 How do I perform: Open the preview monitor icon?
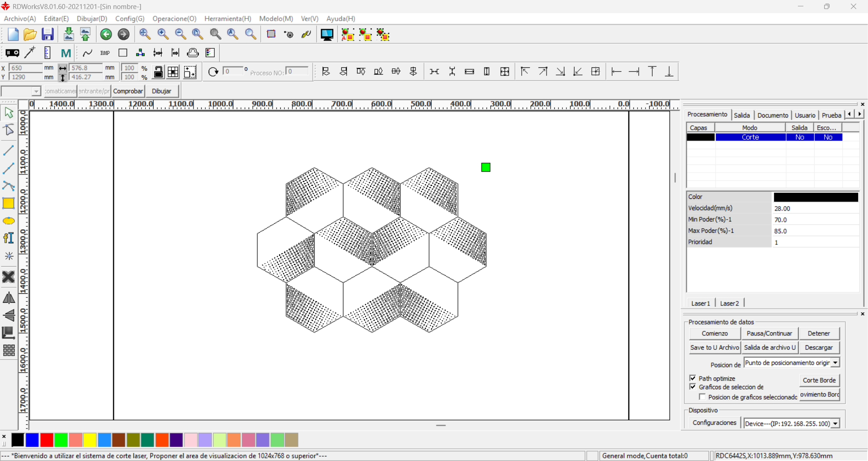click(x=327, y=34)
